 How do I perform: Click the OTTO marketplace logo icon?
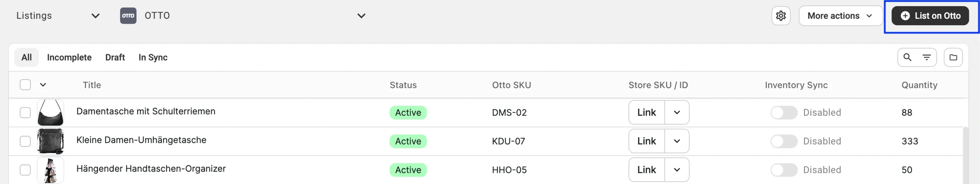pyautogui.click(x=128, y=16)
